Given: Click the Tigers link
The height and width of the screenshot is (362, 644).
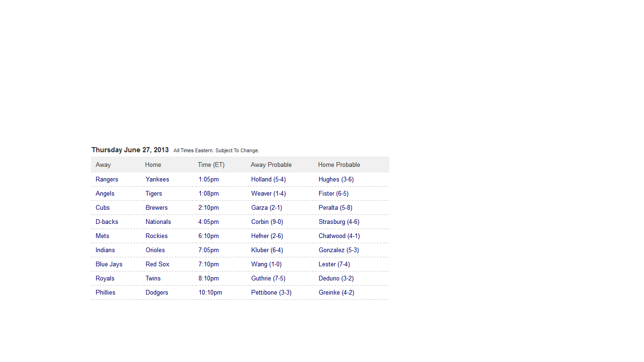Looking at the screenshot, I should click(154, 194).
